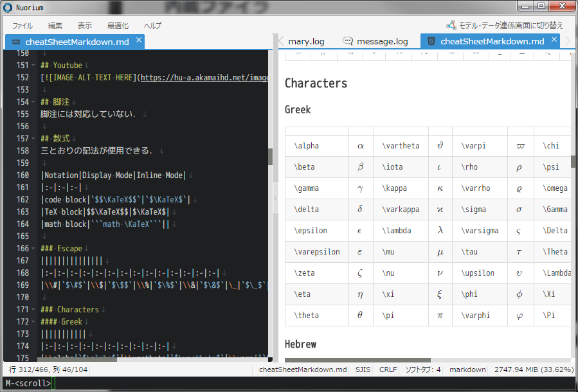Viewport: 578px width, 392px height.
Task: Collapse fold at line 154 脚注 heading
Action: tap(33, 102)
